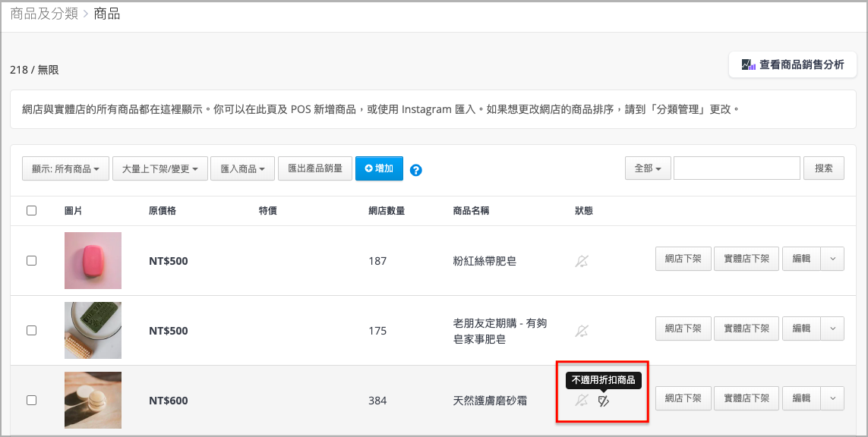Click the 網店數量 column header
868x437 pixels.
[x=387, y=211]
